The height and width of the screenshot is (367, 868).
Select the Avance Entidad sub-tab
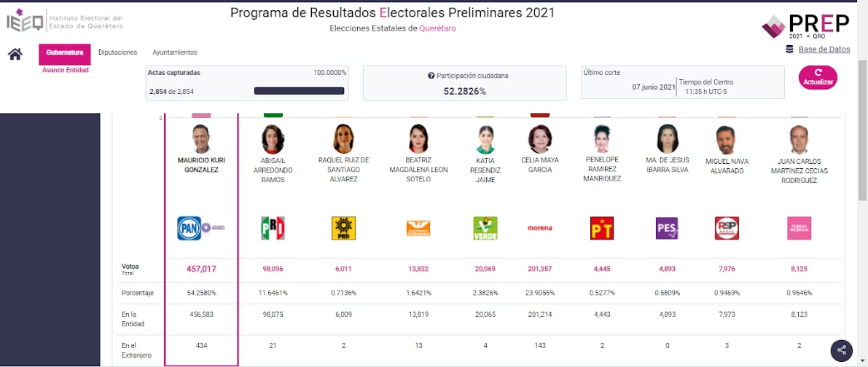click(x=66, y=70)
